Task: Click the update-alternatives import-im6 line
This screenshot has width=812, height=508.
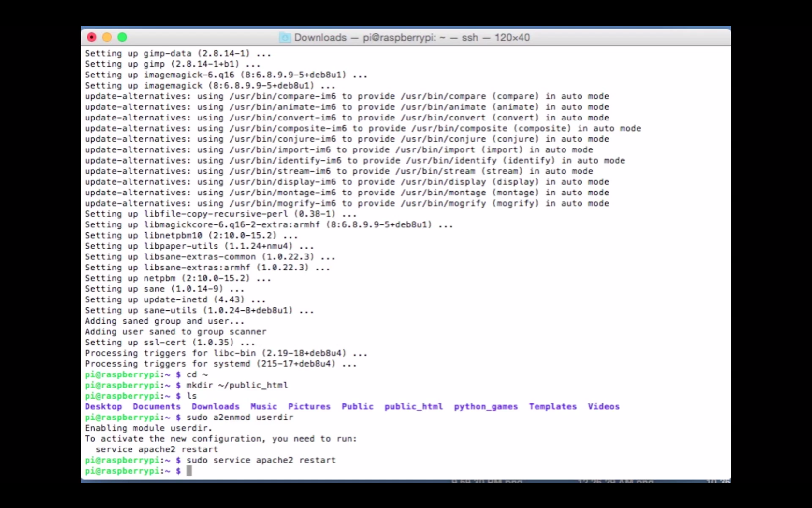Action: tap(339, 149)
